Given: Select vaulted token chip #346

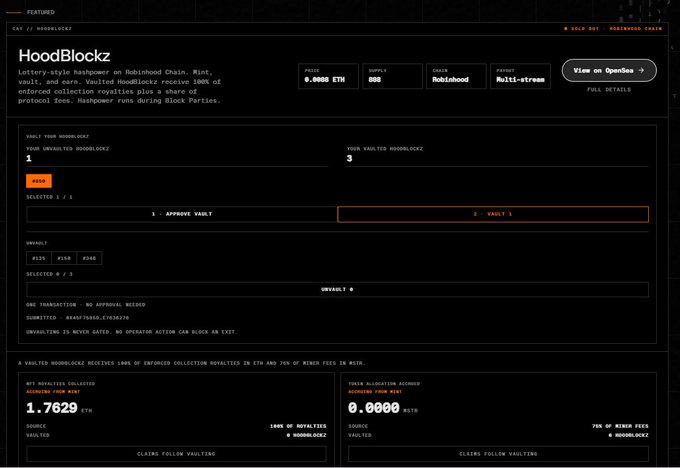Looking at the screenshot, I should point(89,258).
